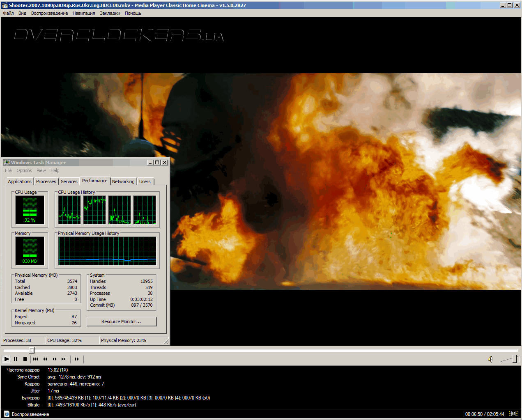Click the Commit (MB) value 897 / 3570
Image resolution: width=522 pixels, height=420 pixels.
[142, 305]
